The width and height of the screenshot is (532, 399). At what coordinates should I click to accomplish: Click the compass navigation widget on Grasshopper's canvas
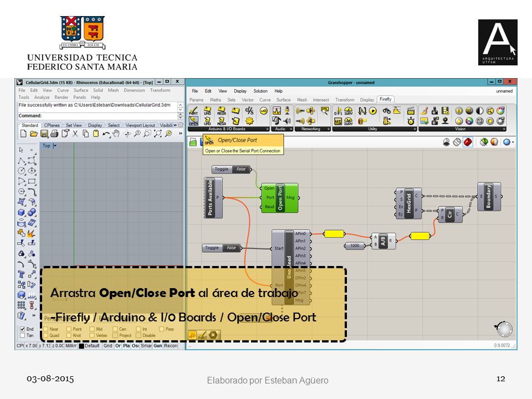pyautogui.click(x=504, y=329)
